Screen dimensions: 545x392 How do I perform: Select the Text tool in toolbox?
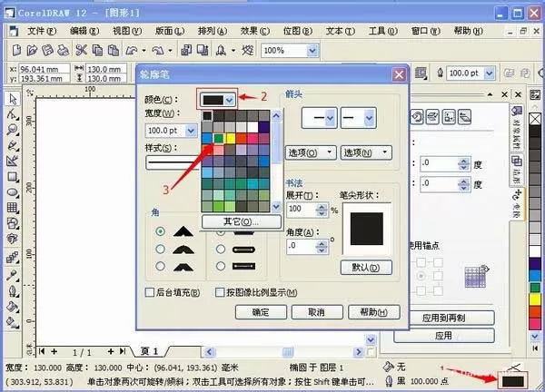click(13, 239)
